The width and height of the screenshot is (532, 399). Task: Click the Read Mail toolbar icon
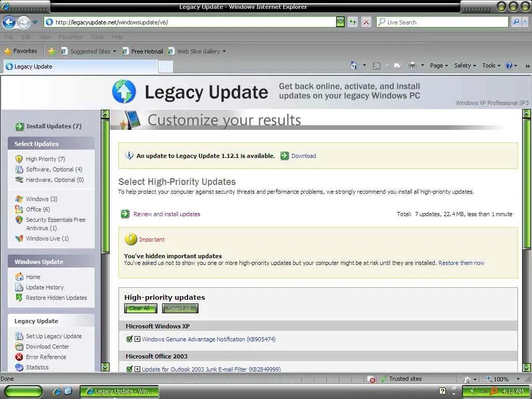(x=397, y=65)
